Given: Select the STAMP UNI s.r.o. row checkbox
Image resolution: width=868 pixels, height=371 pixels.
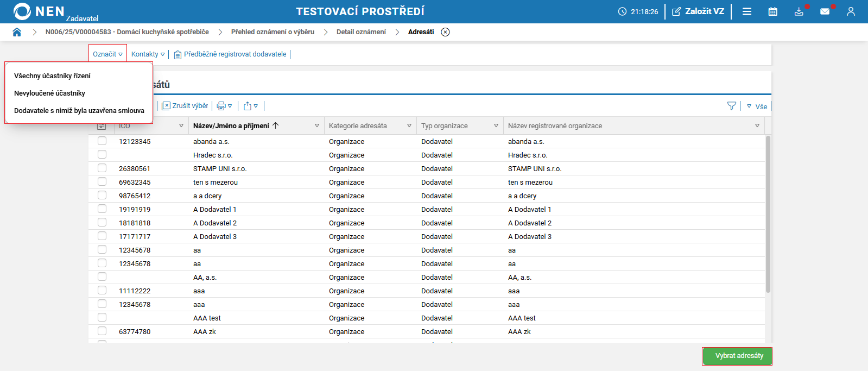Looking at the screenshot, I should [x=102, y=168].
